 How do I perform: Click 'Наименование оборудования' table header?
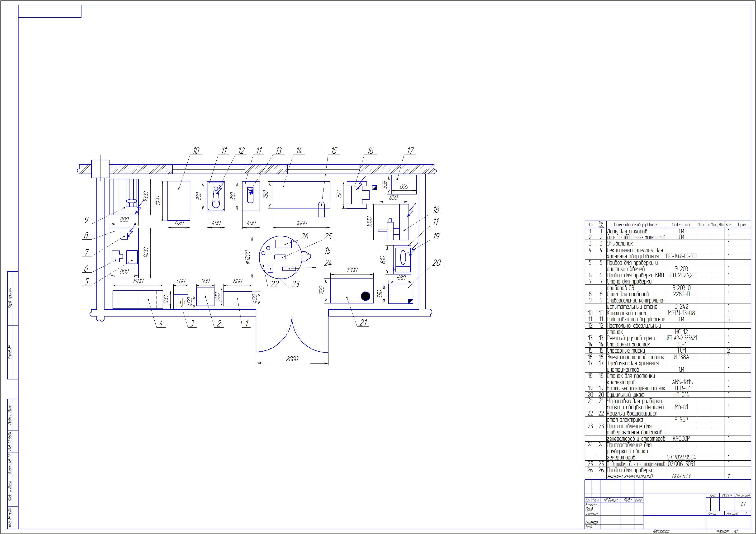click(x=636, y=225)
